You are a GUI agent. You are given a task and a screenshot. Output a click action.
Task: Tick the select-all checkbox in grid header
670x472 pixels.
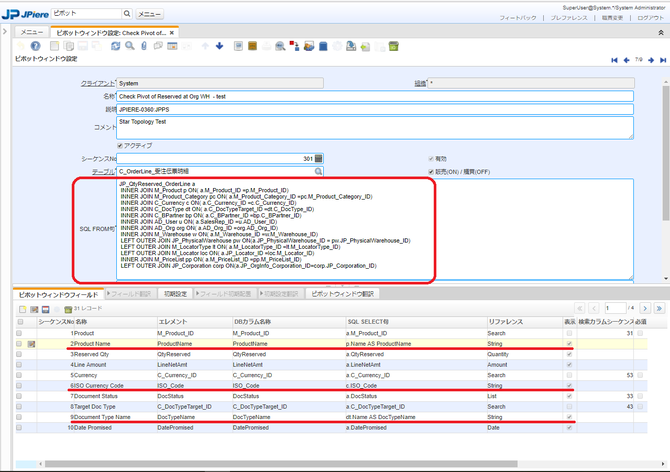20,322
